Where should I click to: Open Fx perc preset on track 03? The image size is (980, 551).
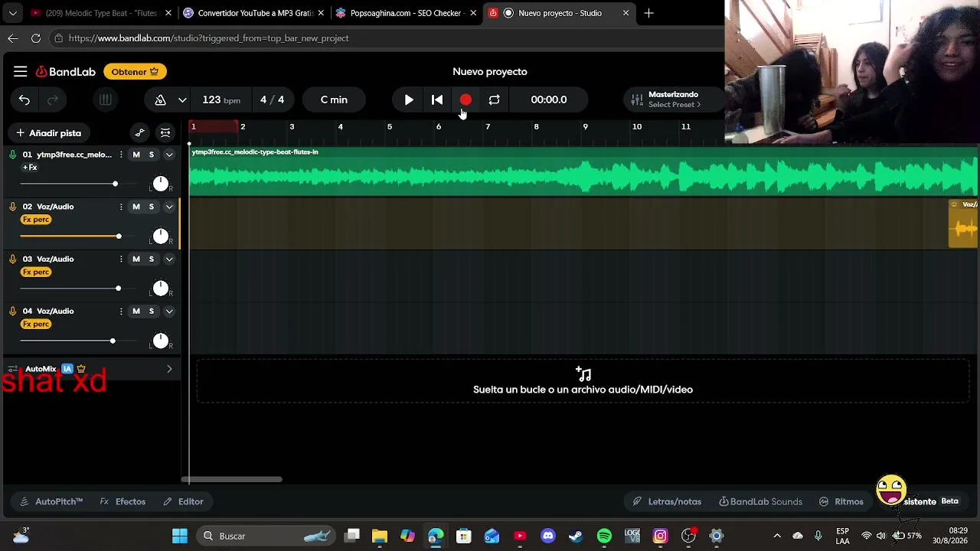[x=36, y=272]
